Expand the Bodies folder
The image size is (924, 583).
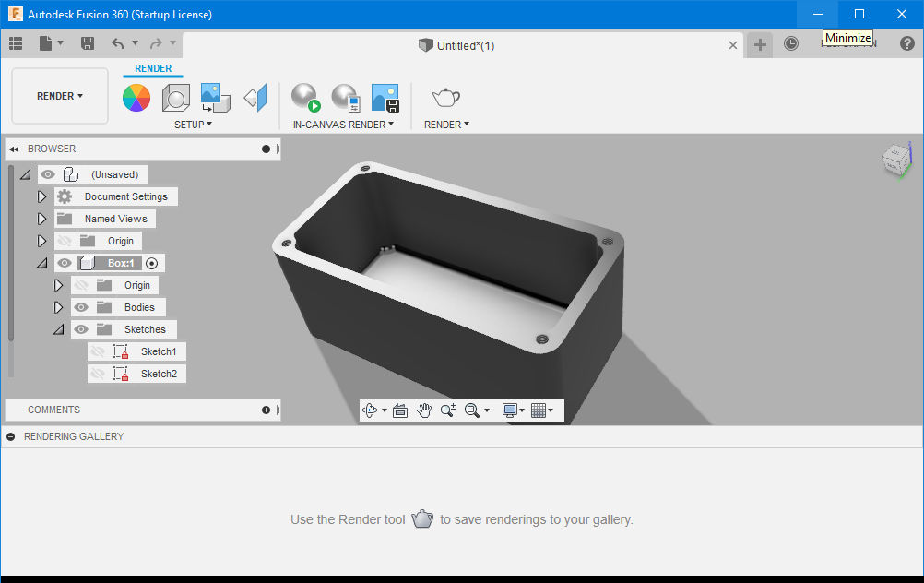(58, 307)
